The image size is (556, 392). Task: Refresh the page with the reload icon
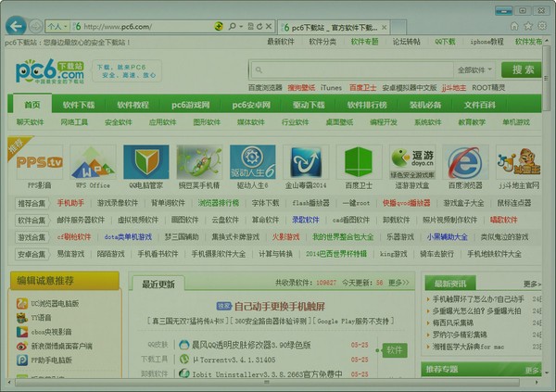[259, 26]
